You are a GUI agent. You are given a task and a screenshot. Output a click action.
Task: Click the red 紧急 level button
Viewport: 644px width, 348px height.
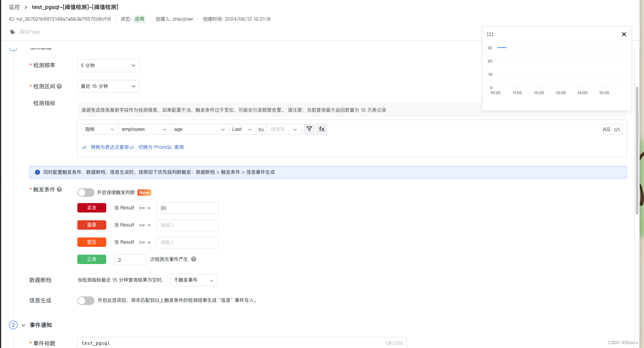click(x=92, y=208)
